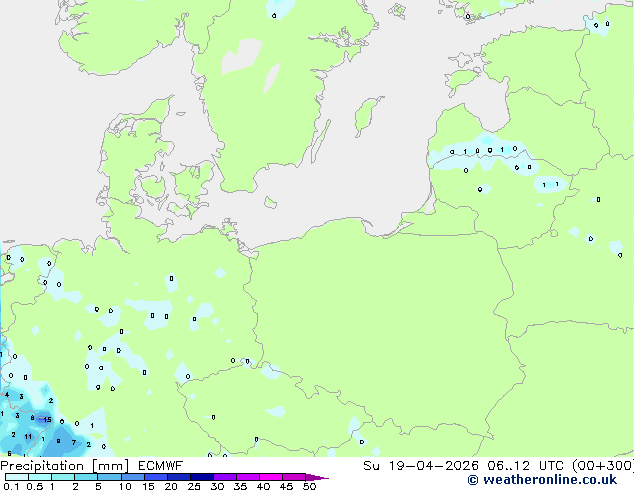634x490 pixels.
Task: Pick the 30 to 35 mm purple swatch
Action: click(x=225, y=477)
